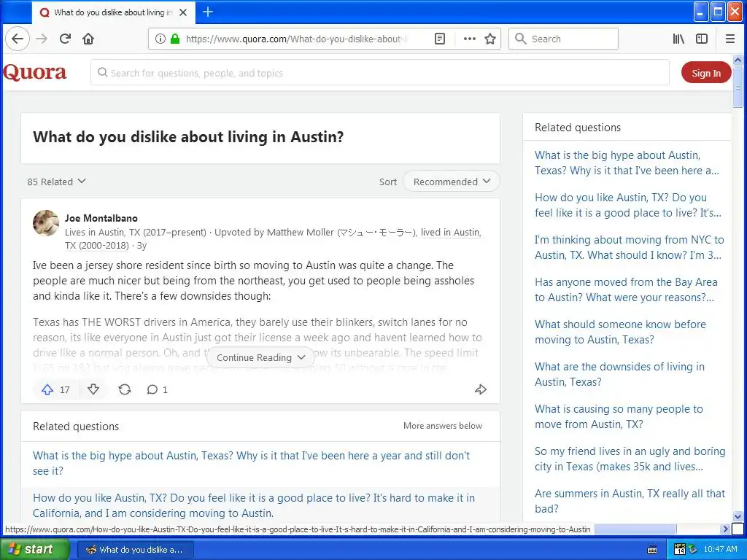Toggle reader view icon in address bar
This screenshot has height=560, width=747.
pyautogui.click(x=440, y=39)
